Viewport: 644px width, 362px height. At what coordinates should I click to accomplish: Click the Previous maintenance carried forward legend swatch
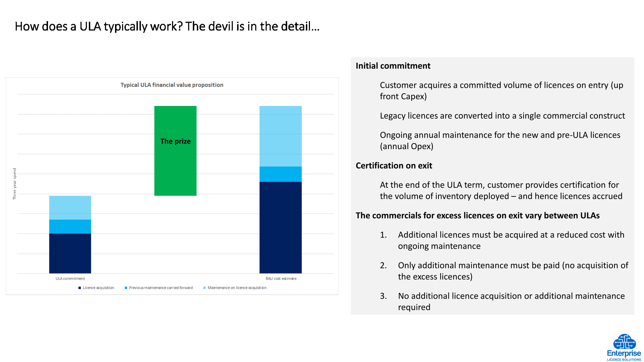[x=126, y=288]
